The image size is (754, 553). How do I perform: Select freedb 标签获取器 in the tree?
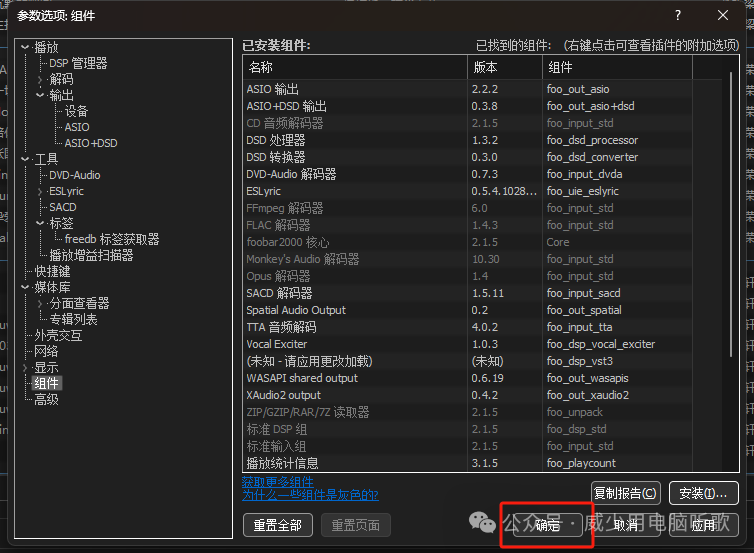(x=112, y=239)
